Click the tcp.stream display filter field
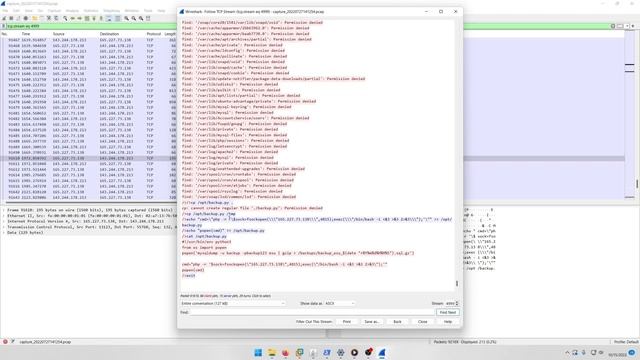Viewport: 640px width, 360px height. coord(308,26)
